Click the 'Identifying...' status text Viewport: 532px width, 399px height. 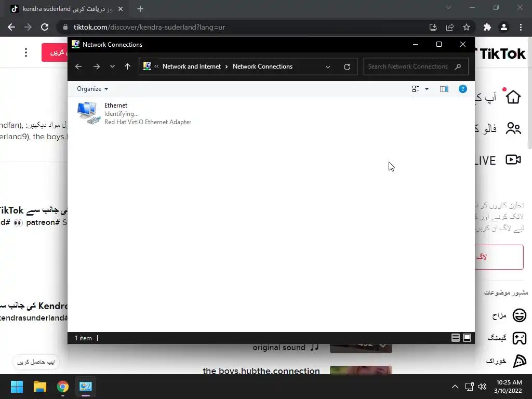122,114
